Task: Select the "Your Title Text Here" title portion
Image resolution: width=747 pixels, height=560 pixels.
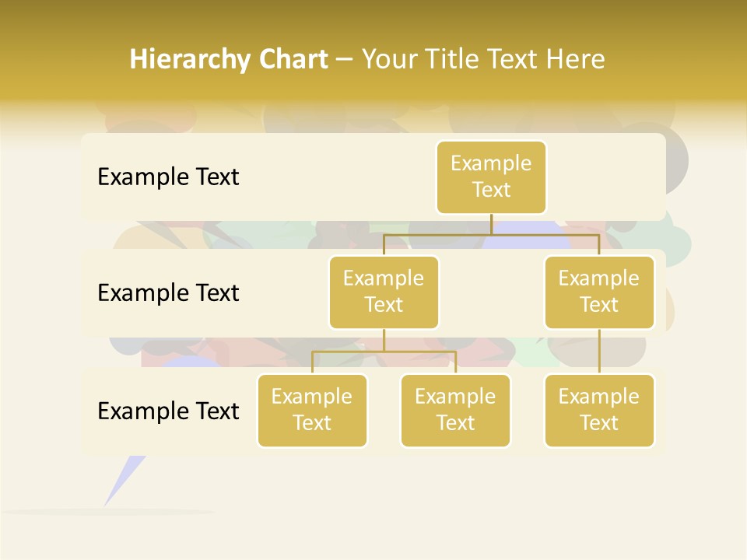Action: pyautogui.click(x=483, y=59)
